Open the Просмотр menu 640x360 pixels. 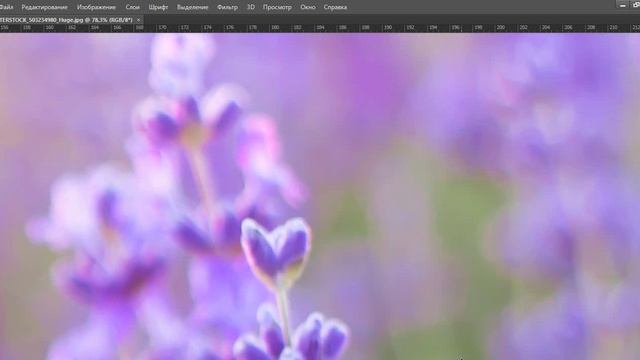pyautogui.click(x=277, y=7)
